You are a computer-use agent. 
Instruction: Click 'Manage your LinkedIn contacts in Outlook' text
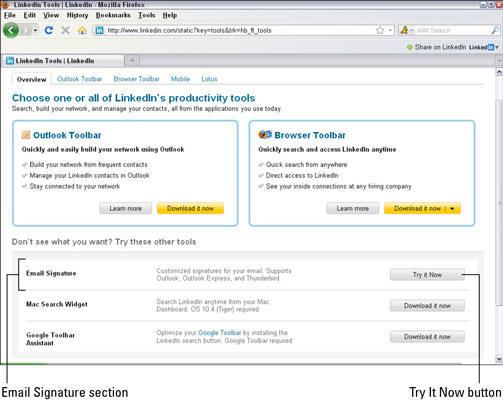pyautogui.click(x=89, y=175)
